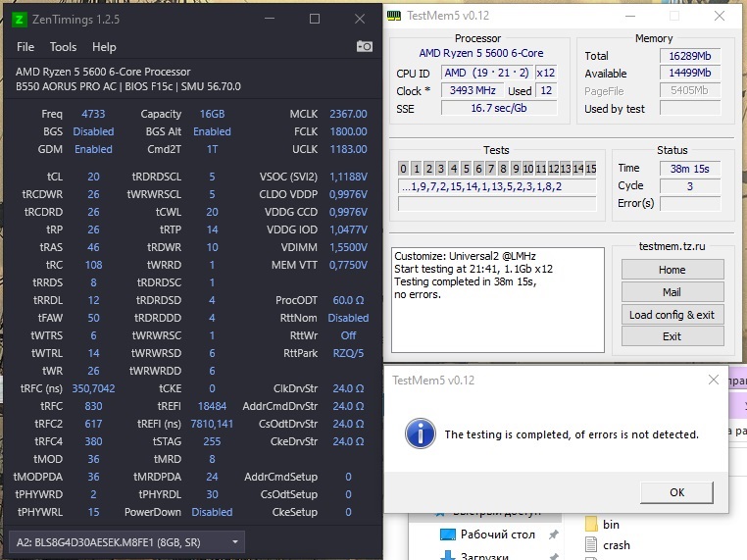This screenshot has height=560, width=747.
Task: Click the x12 core count field
Action: [546, 73]
